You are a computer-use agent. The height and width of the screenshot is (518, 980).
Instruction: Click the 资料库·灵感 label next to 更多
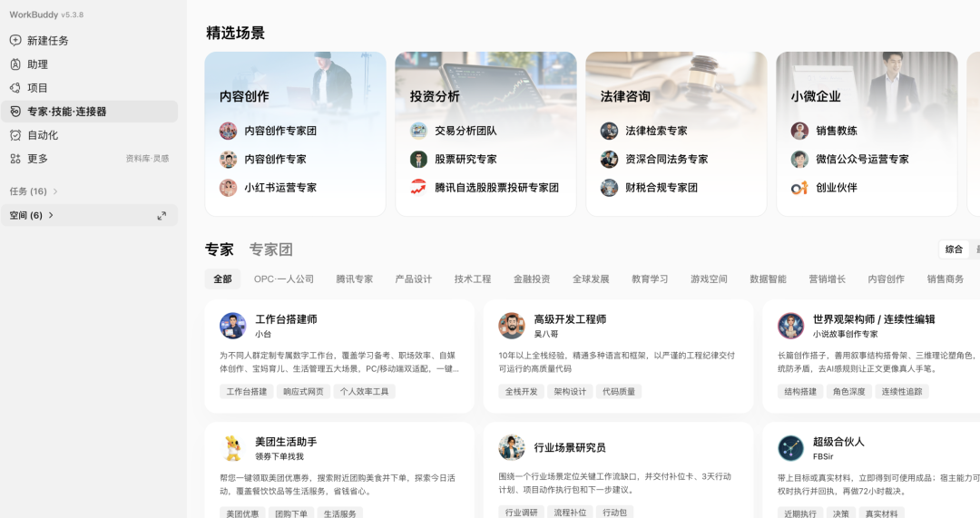[148, 159]
